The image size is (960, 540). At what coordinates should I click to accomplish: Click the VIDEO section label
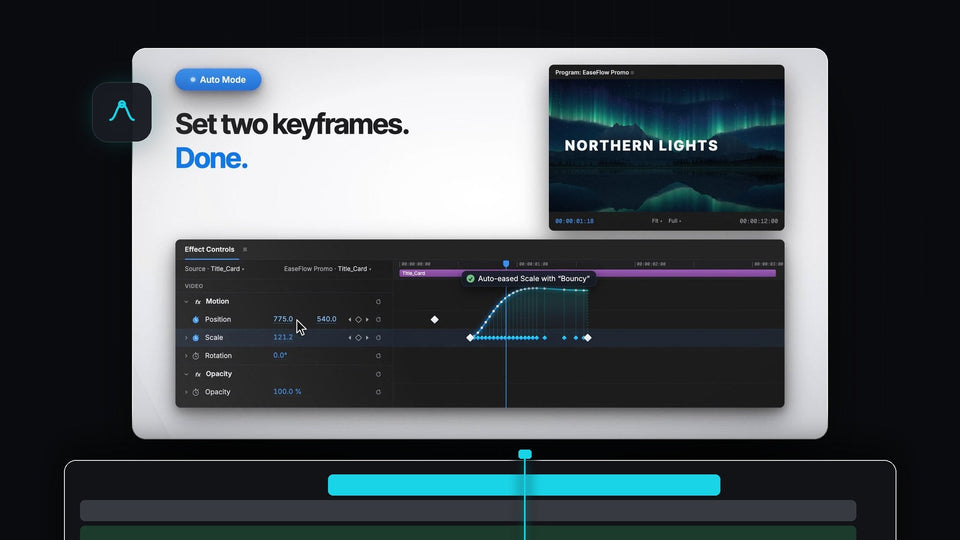pyautogui.click(x=193, y=286)
